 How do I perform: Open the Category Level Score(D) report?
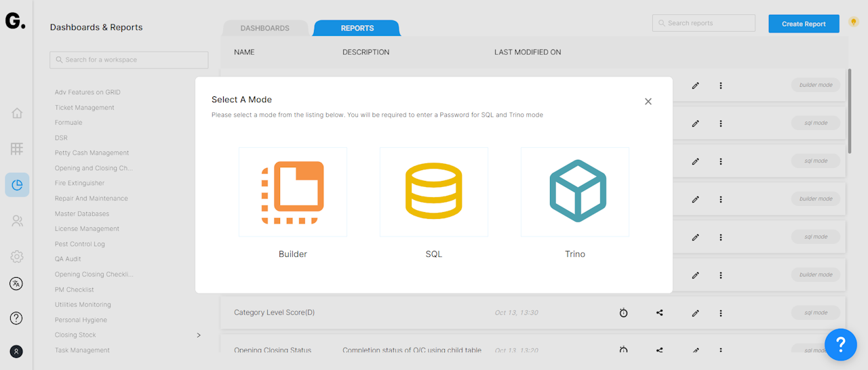275,312
